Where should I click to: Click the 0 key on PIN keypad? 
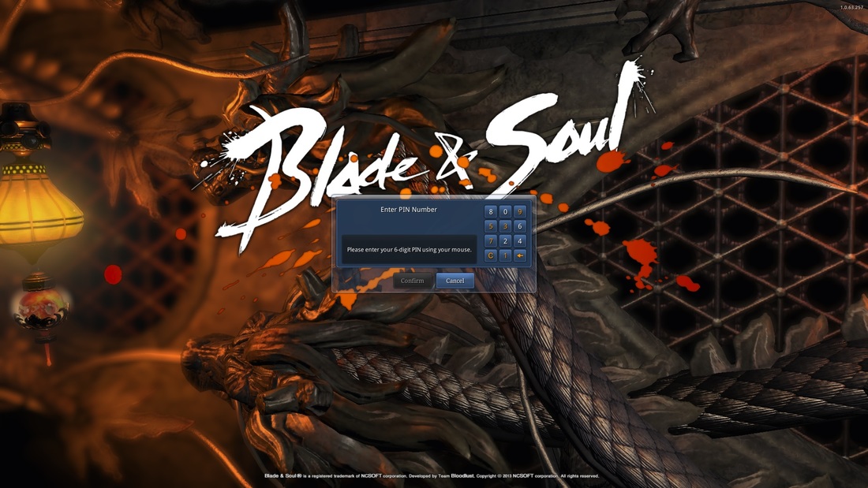pyautogui.click(x=505, y=211)
